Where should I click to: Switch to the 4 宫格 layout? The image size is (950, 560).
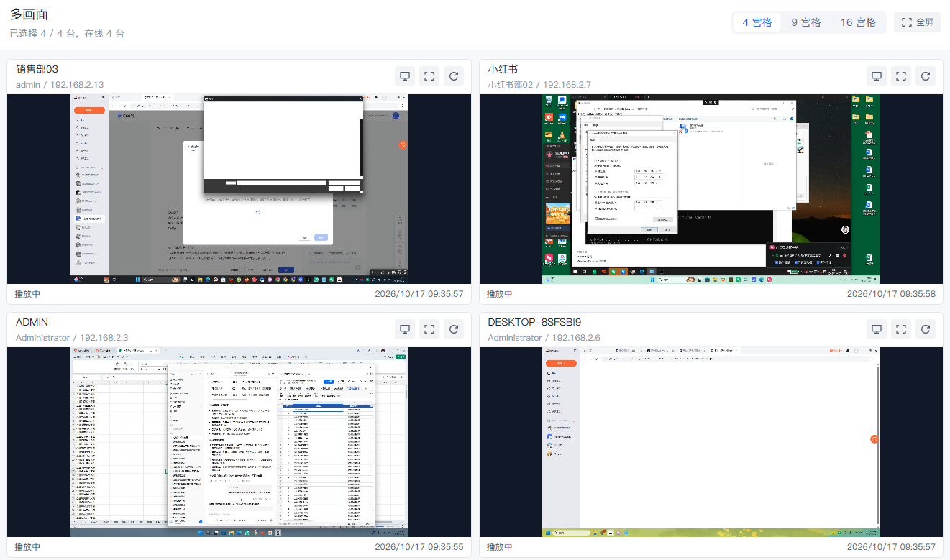pyautogui.click(x=757, y=22)
